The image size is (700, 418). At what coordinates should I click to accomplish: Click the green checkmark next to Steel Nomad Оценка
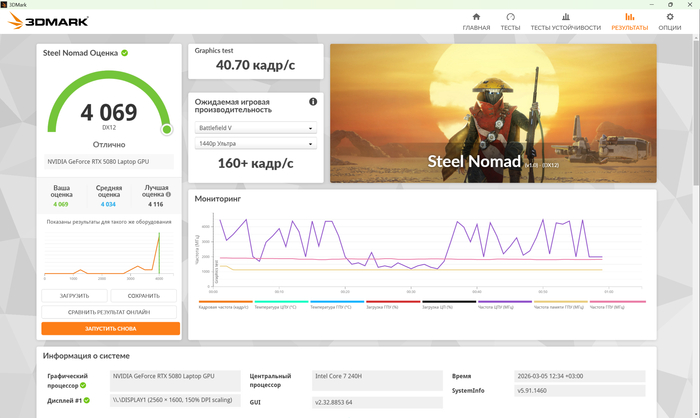click(x=125, y=52)
